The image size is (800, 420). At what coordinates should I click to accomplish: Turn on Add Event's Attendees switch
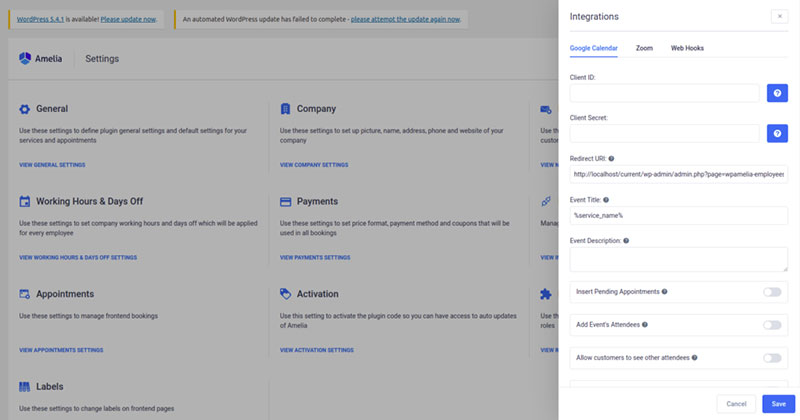(771, 325)
